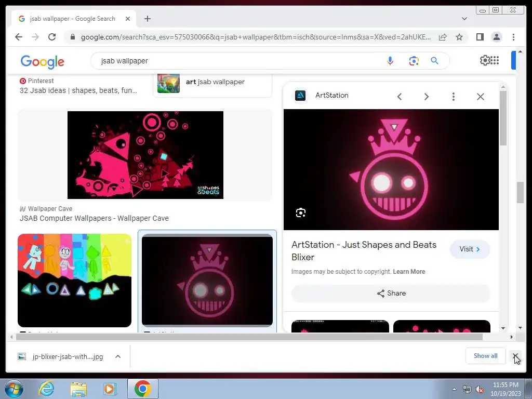The image size is (532, 399).
Task: Open more options in ArtStation preview
Action: 453,97
